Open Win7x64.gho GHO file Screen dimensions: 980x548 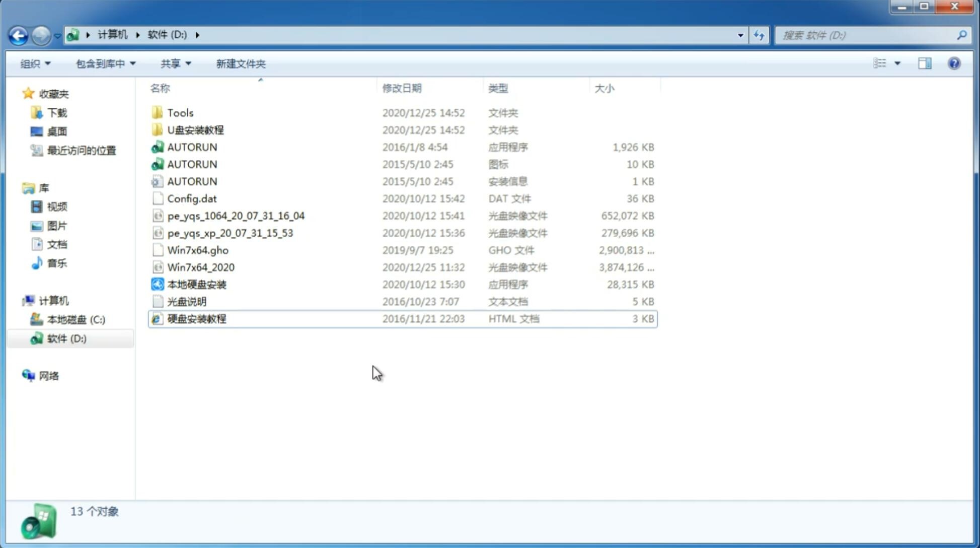(198, 250)
